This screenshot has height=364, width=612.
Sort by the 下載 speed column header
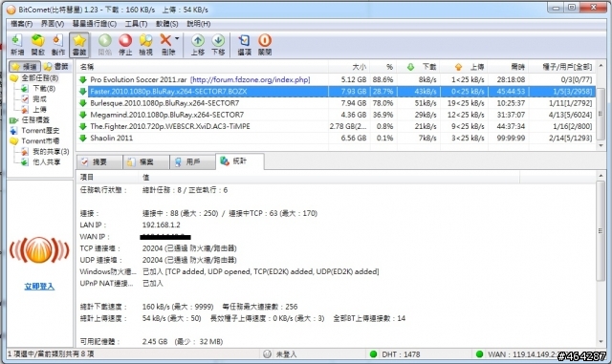[x=419, y=67]
